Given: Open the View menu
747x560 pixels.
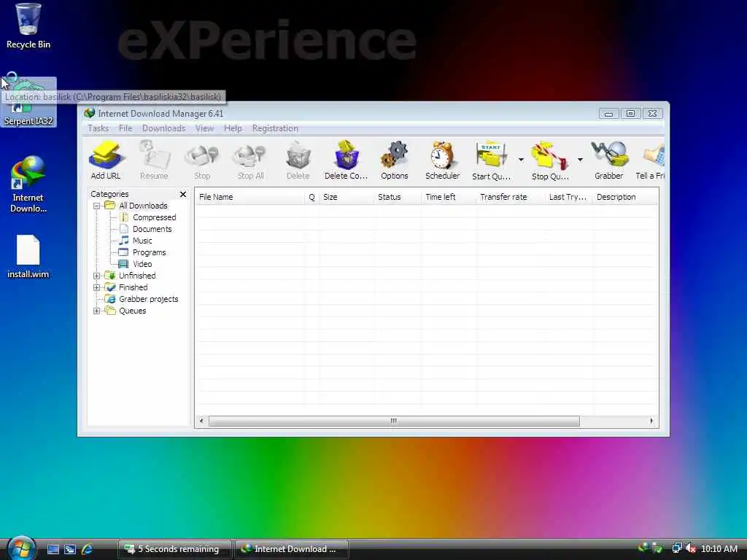Looking at the screenshot, I should (204, 128).
